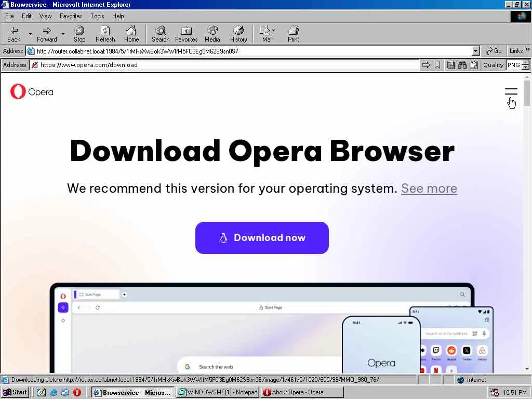The height and width of the screenshot is (399, 532).
Task: Click the Opera logo on the page
Action: pyautogui.click(x=32, y=91)
